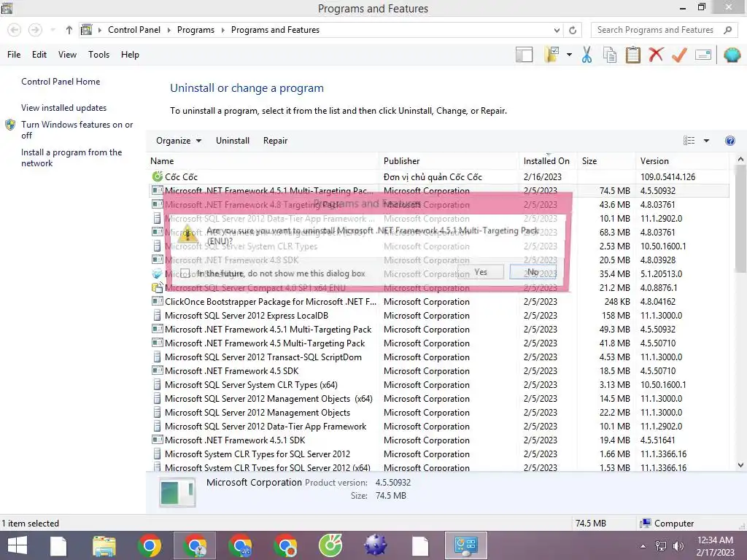Expand breadcrumb arrow after Programs
This screenshot has height=560, width=747.
pos(222,30)
